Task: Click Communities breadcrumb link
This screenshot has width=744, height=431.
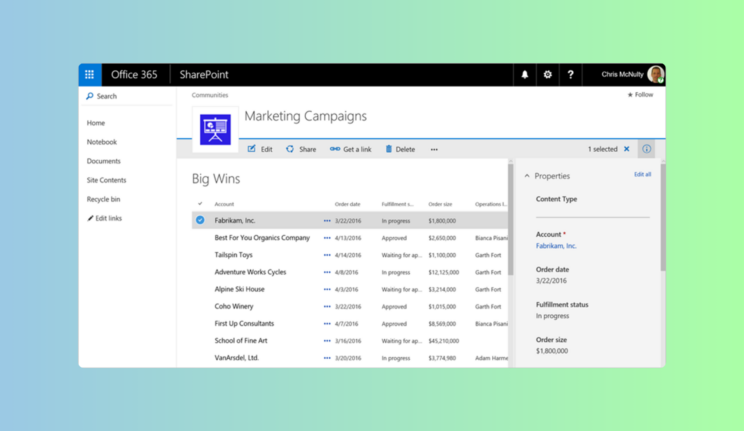Action: (x=210, y=95)
